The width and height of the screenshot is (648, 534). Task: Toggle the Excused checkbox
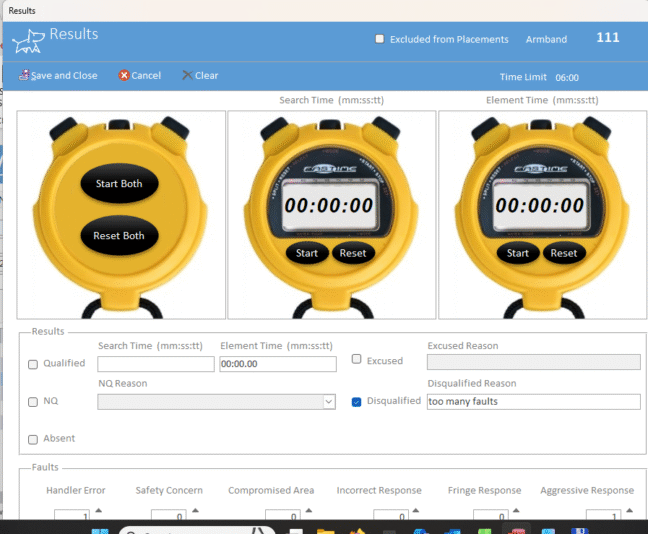coord(356,360)
